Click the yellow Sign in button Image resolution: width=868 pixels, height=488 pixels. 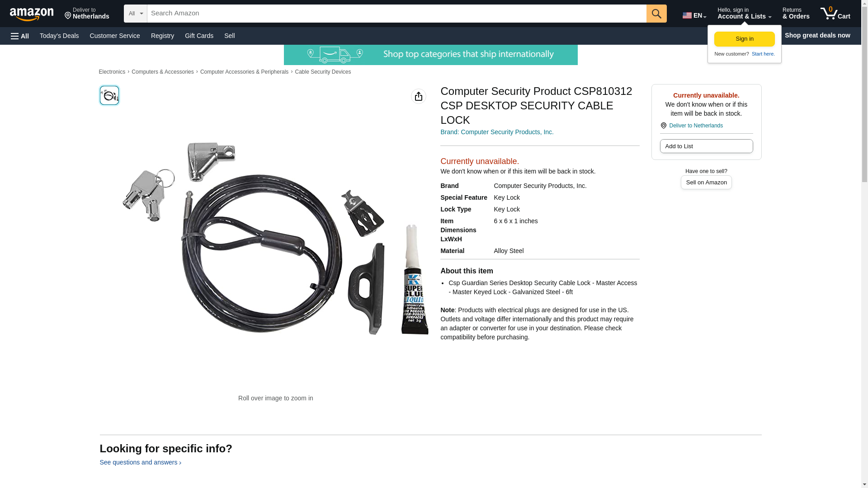coord(744,39)
